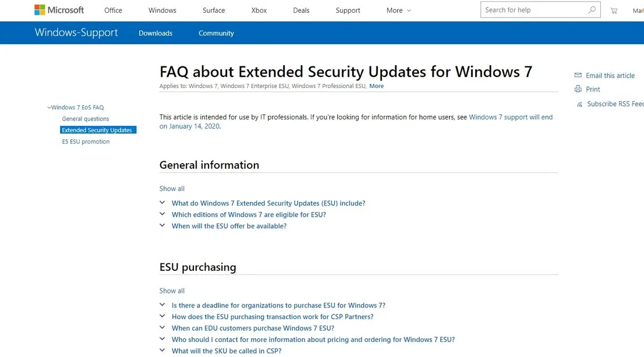
Task: Click the shopping cart icon
Action: tap(613, 10)
